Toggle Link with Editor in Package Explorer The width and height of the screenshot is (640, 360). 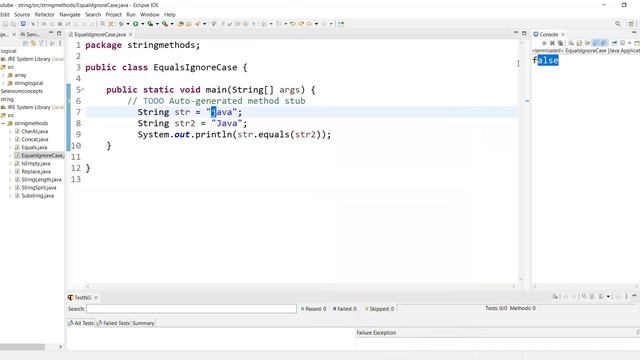pyautogui.click(x=33, y=43)
